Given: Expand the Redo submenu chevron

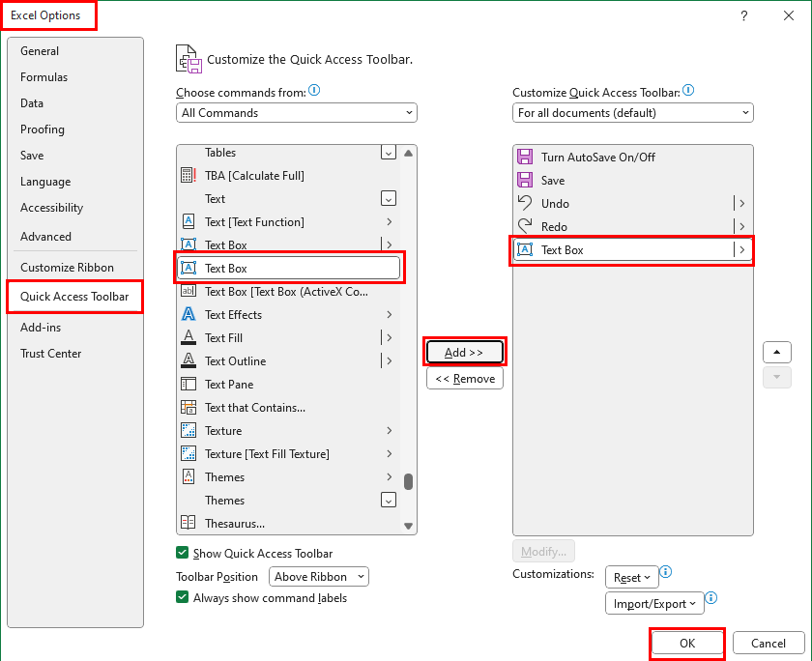Looking at the screenshot, I should (x=742, y=226).
